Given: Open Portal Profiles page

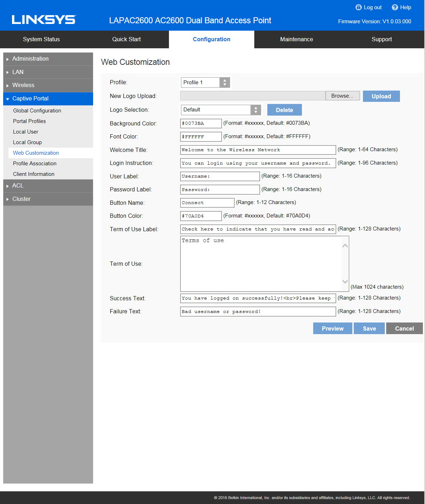Looking at the screenshot, I should (x=29, y=121).
